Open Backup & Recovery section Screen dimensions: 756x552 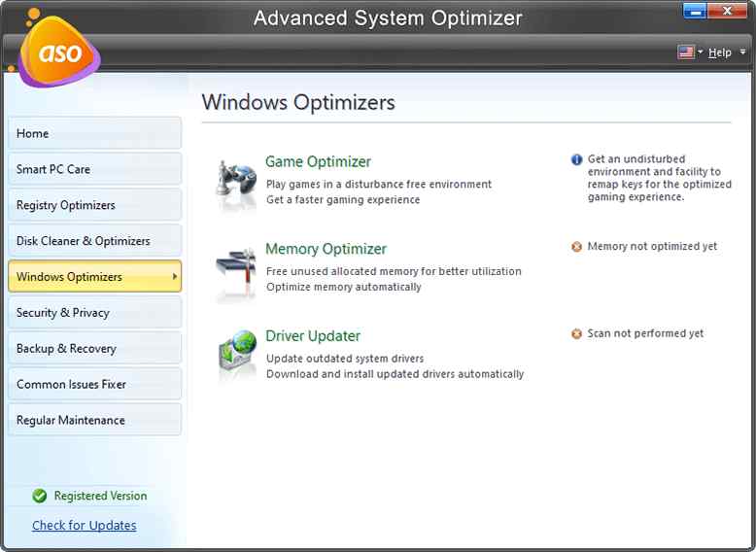[x=95, y=348]
